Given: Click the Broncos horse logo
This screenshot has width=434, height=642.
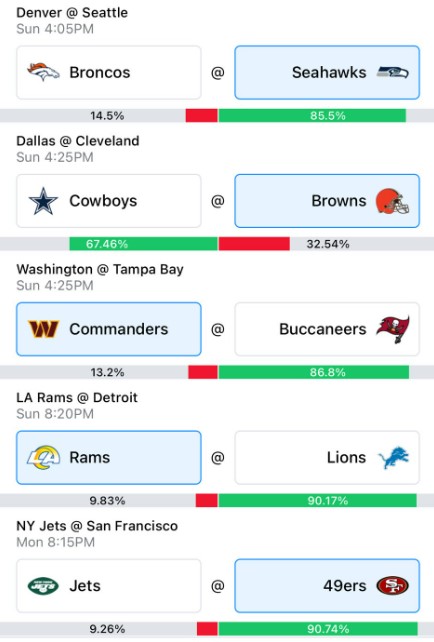Looking at the screenshot, I should coord(43,72).
